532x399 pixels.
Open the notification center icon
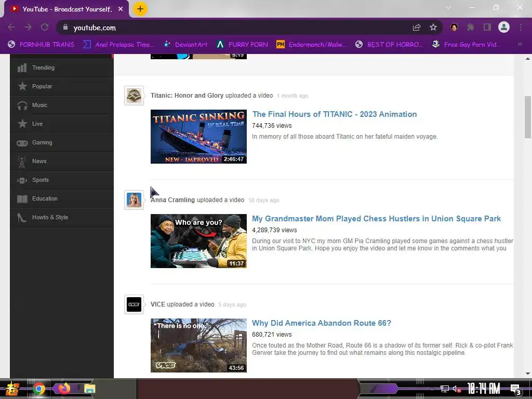click(515, 389)
